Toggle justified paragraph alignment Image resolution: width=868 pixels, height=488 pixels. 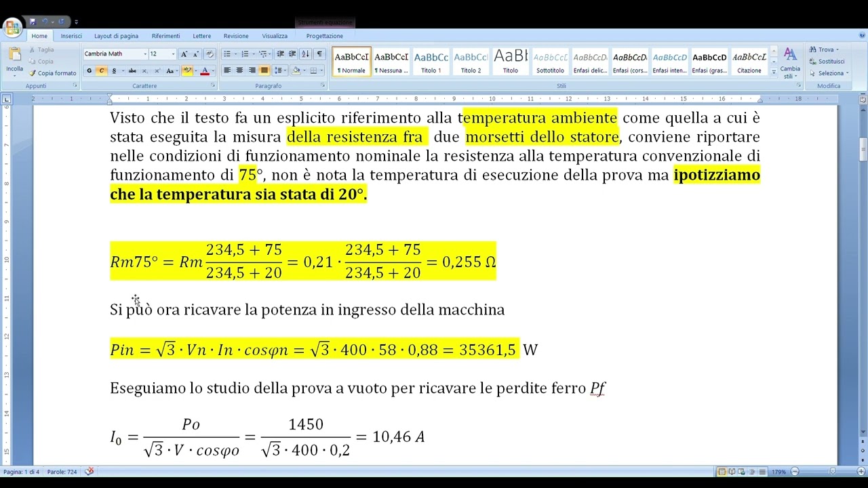pyautogui.click(x=264, y=70)
